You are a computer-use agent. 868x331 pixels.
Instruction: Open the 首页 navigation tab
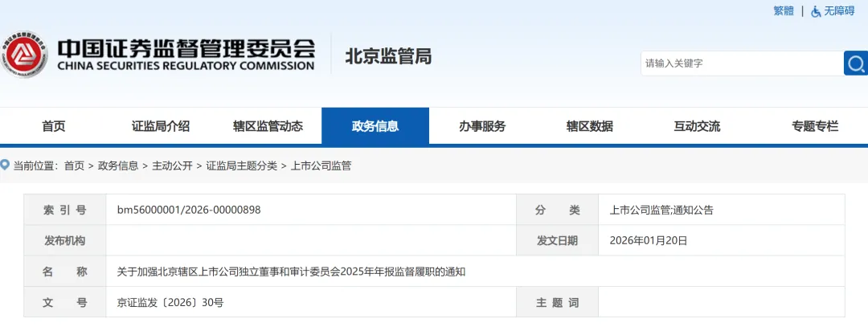pyautogui.click(x=54, y=126)
